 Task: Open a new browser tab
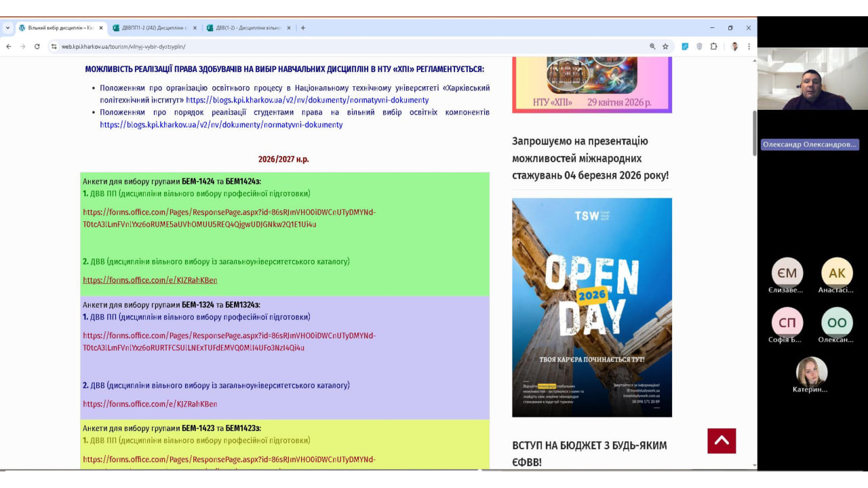[x=303, y=28]
